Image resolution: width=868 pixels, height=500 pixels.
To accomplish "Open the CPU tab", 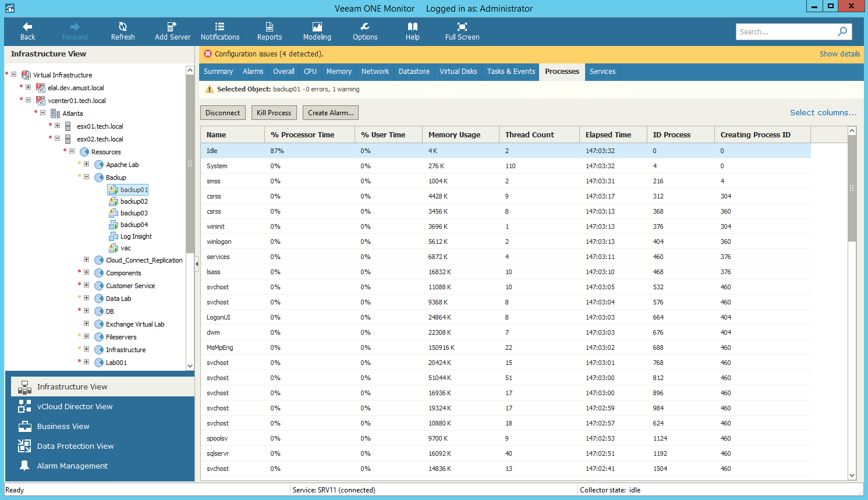I will coord(310,72).
